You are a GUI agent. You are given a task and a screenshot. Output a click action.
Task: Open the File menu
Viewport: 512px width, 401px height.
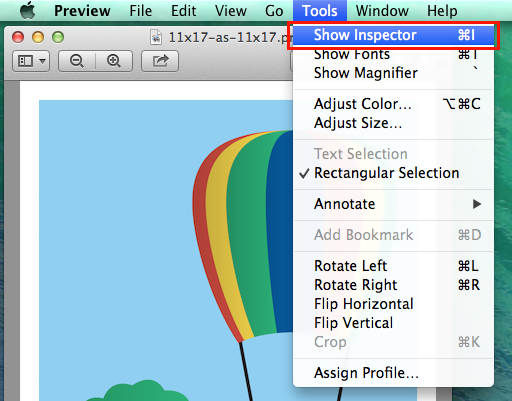[141, 11]
